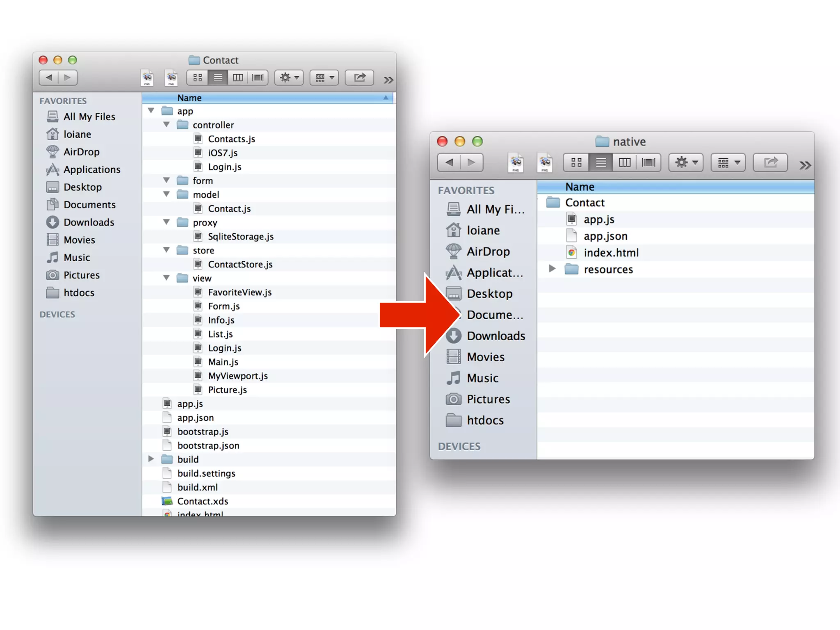Open Downloads in native window sidebar

(x=495, y=336)
